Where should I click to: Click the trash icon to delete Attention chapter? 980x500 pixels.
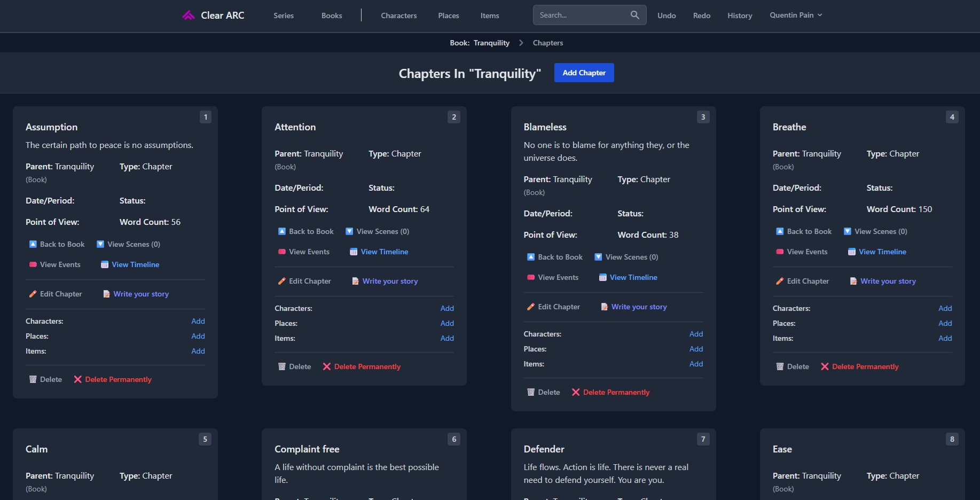pyautogui.click(x=282, y=366)
